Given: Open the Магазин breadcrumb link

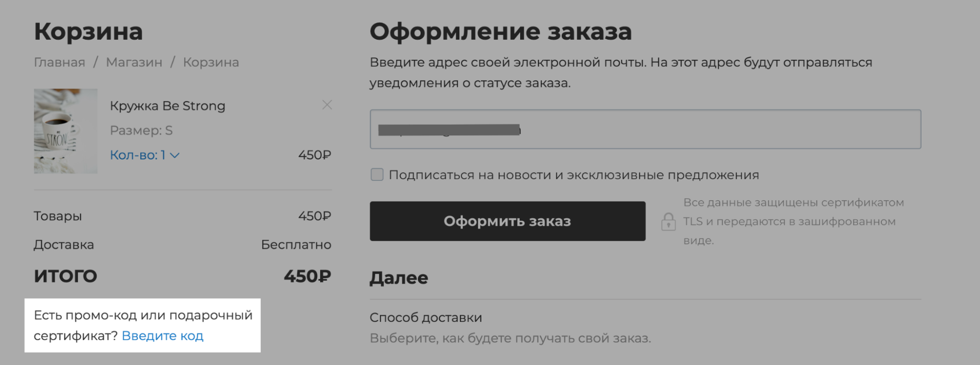Looking at the screenshot, I should click(134, 62).
